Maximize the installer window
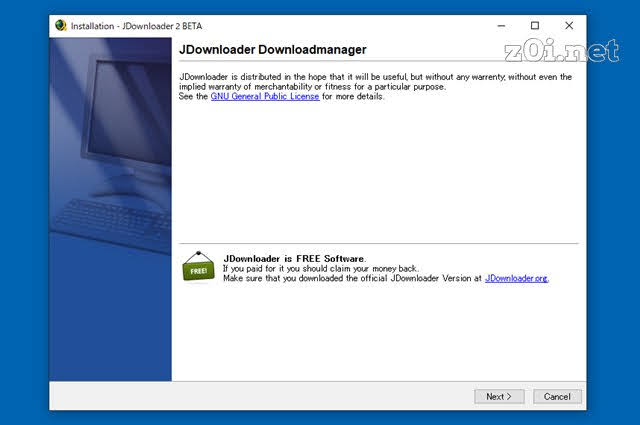Image resolution: width=640 pixels, height=425 pixels. click(535, 26)
